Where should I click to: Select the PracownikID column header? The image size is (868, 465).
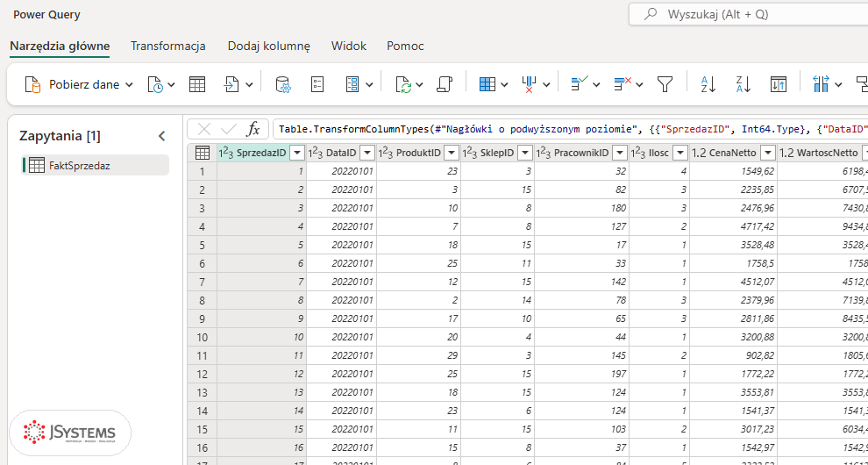pos(582,152)
